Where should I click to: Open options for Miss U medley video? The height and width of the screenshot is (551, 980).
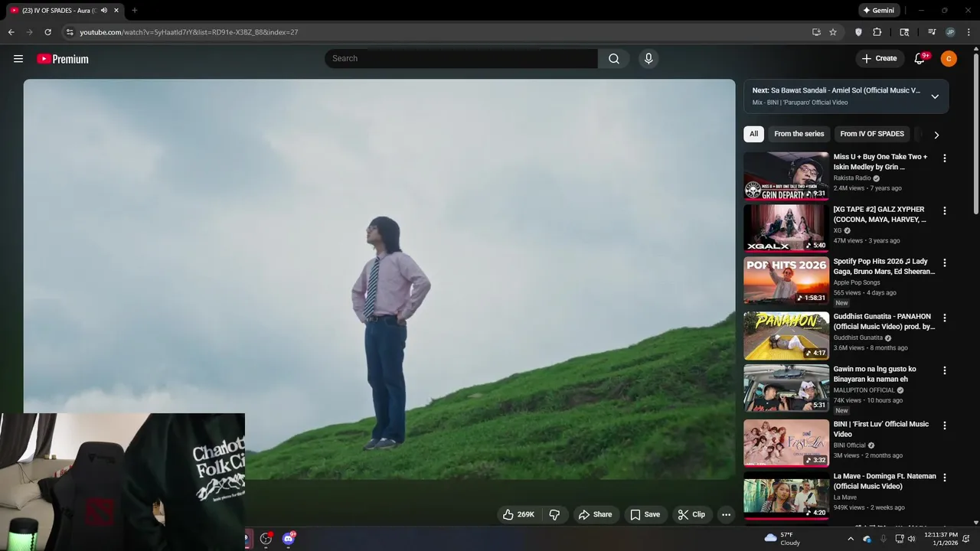(944, 158)
